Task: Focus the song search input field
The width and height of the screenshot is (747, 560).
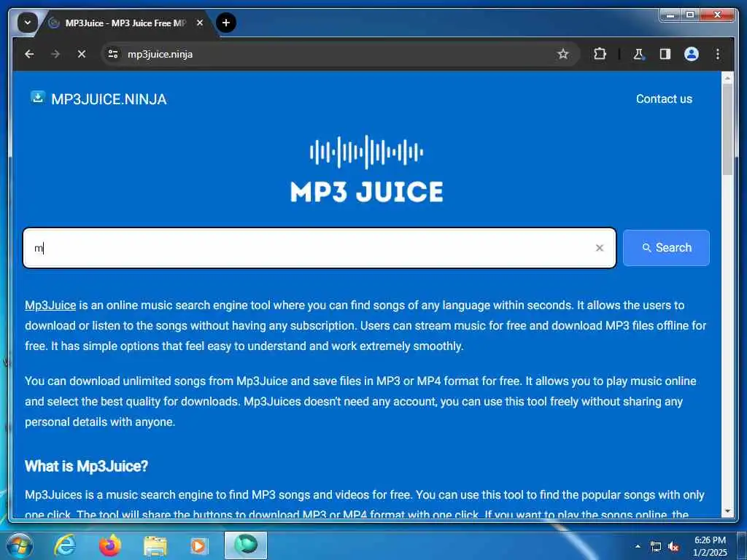Action: coord(320,248)
